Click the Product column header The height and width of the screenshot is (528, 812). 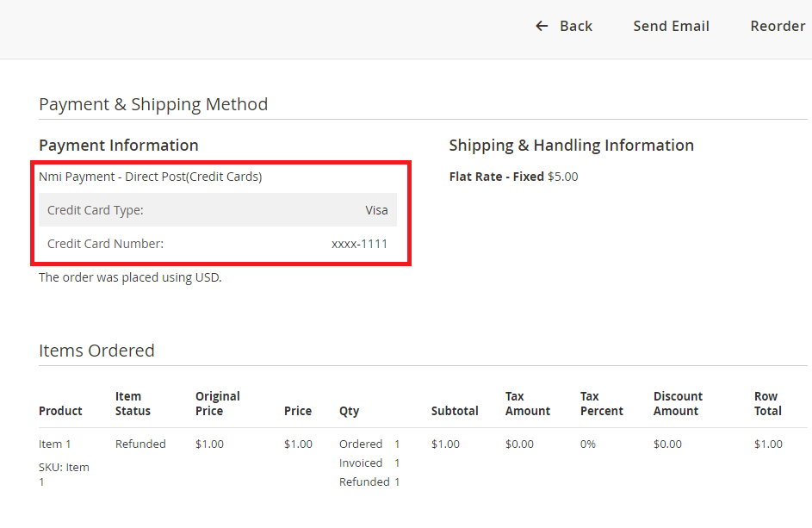click(x=60, y=411)
